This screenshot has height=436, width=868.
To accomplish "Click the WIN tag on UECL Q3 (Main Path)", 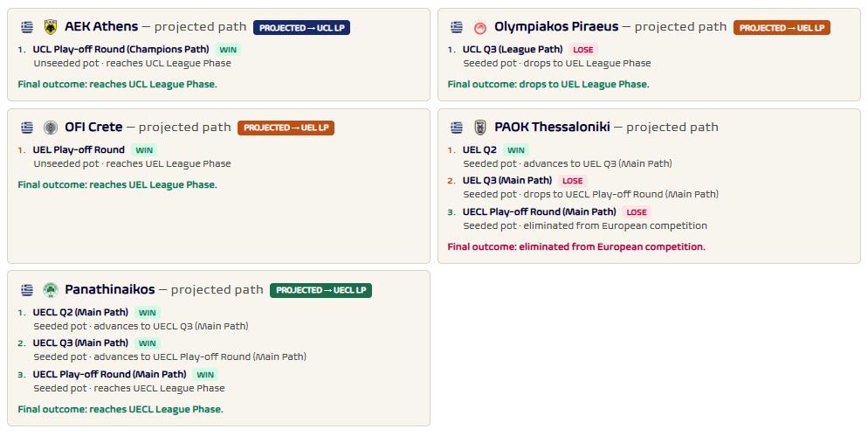I will tap(148, 343).
